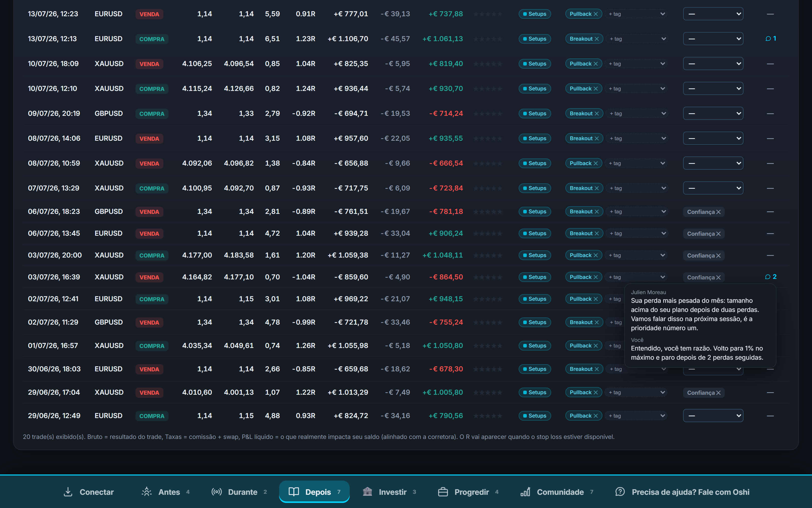Click the VENDA badge on 08/07/26 10:59 trade
The image size is (812, 508).
click(149, 164)
